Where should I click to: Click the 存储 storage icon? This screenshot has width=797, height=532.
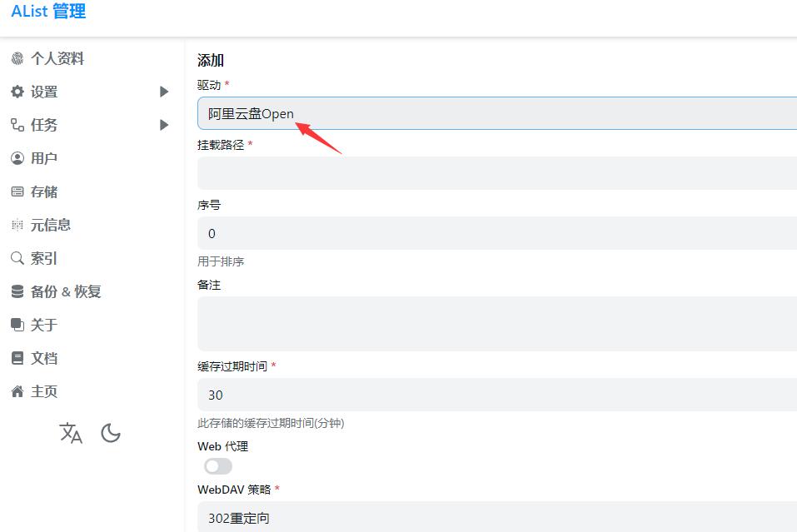(17, 191)
